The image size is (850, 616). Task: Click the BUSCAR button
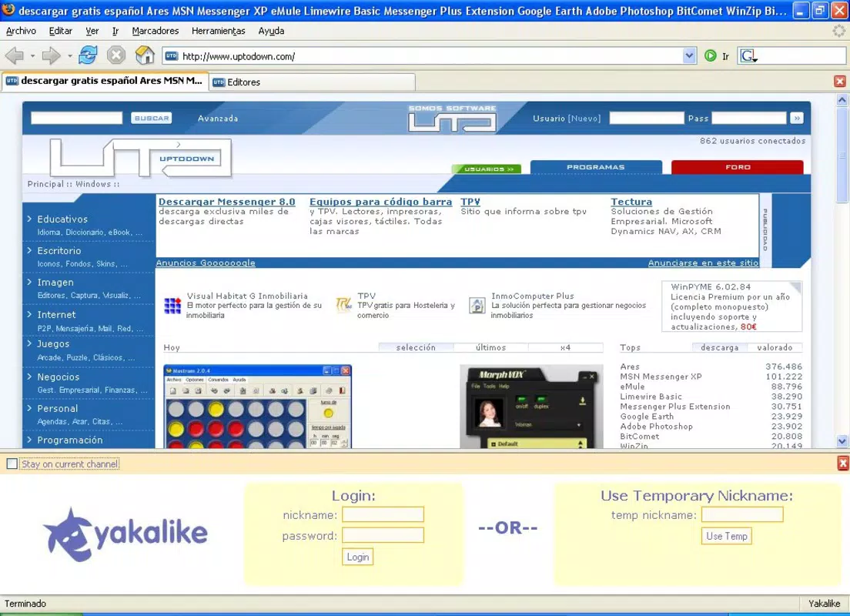click(x=151, y=119)
